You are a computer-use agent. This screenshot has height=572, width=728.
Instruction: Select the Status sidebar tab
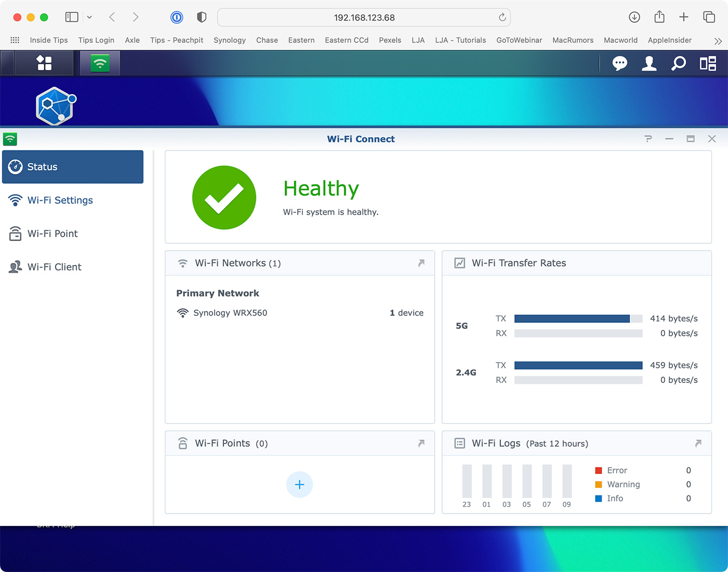[73, 167]
